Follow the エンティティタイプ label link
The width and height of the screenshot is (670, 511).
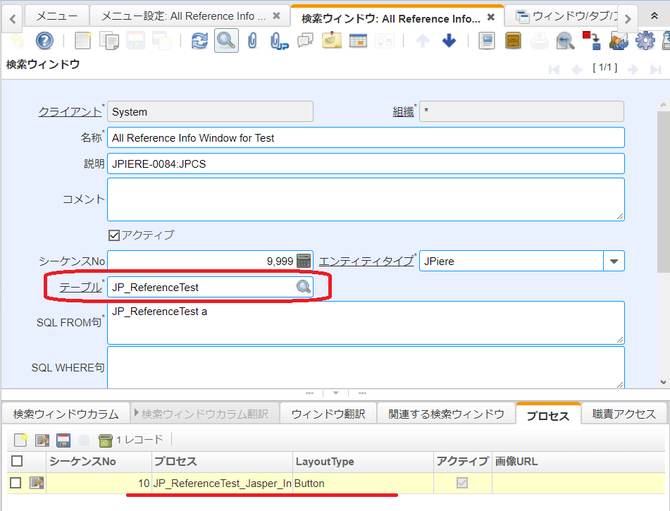click(x=366, y=261)
